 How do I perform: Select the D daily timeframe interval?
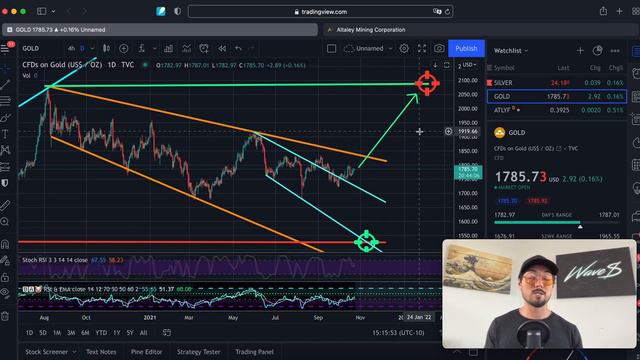click(x=82, y=49)
